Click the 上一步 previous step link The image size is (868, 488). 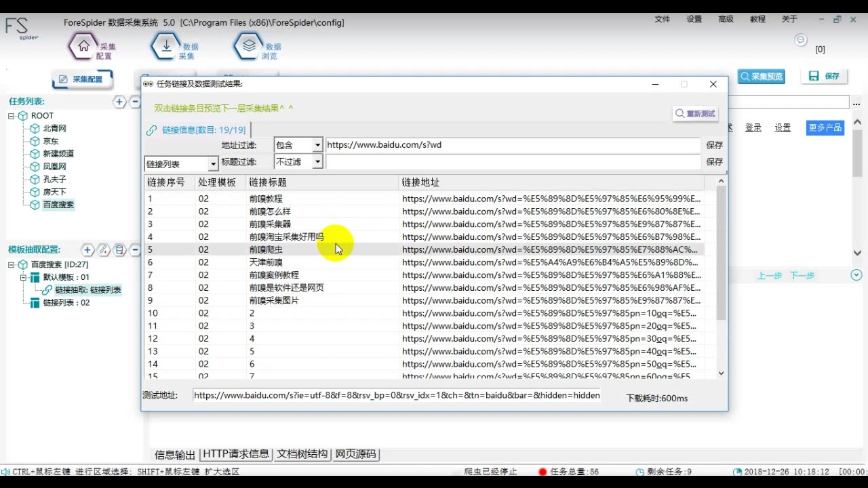coord(770,275)
